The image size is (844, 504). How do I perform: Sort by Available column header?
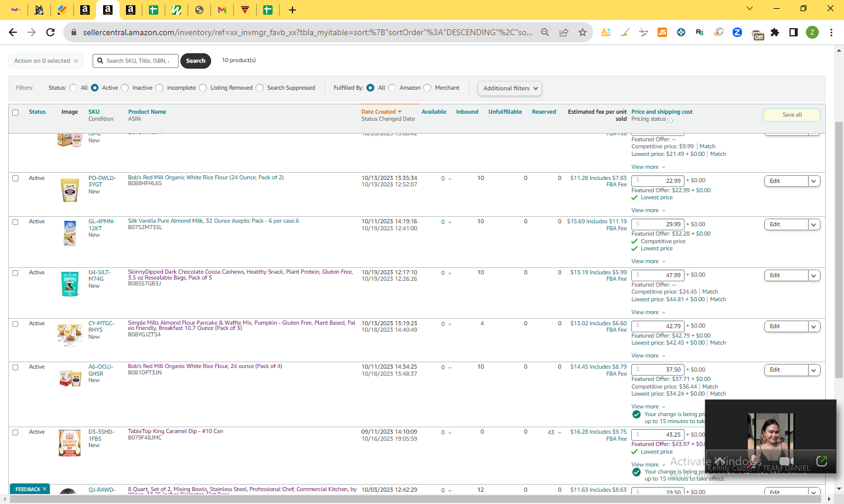click(x=434, y=112)
